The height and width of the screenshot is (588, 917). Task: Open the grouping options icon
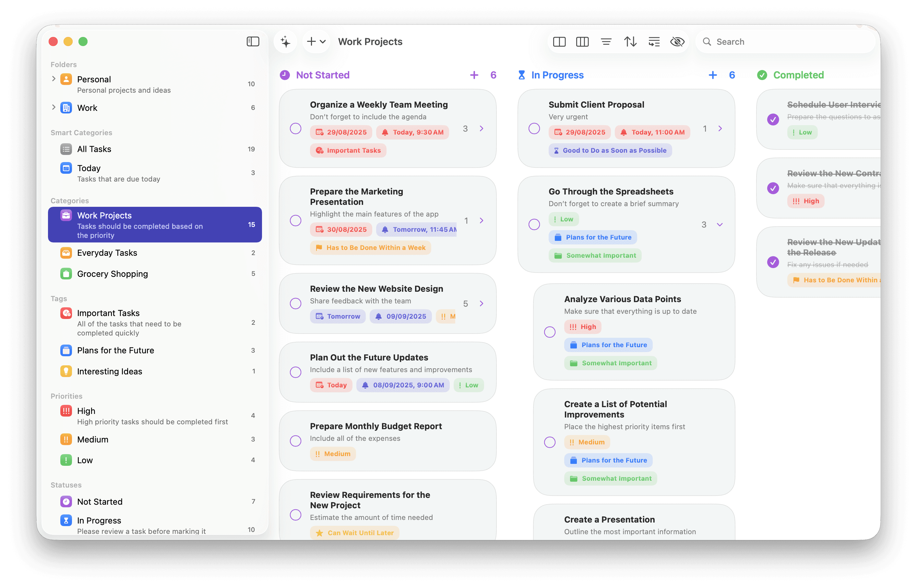point(654,41)
